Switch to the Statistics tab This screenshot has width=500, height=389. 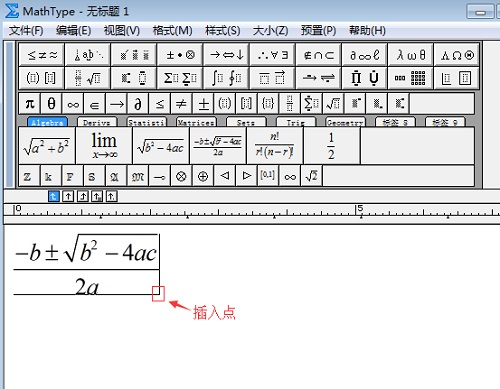pos(146,122)
